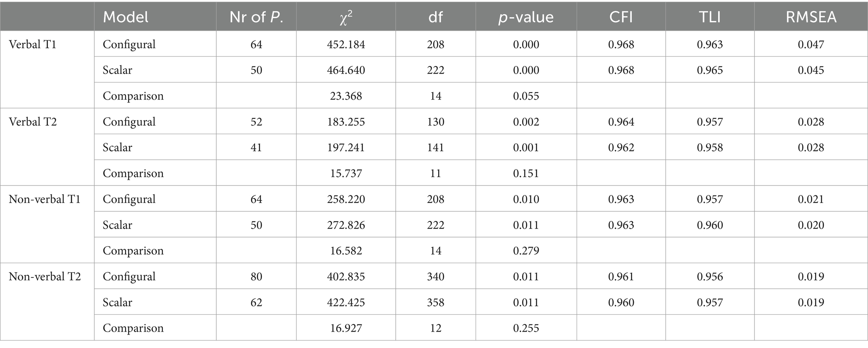868x348 pixels.
Task: Select the Verbal T2 row label
Action: pyautogui.click(x=32, y=121)
